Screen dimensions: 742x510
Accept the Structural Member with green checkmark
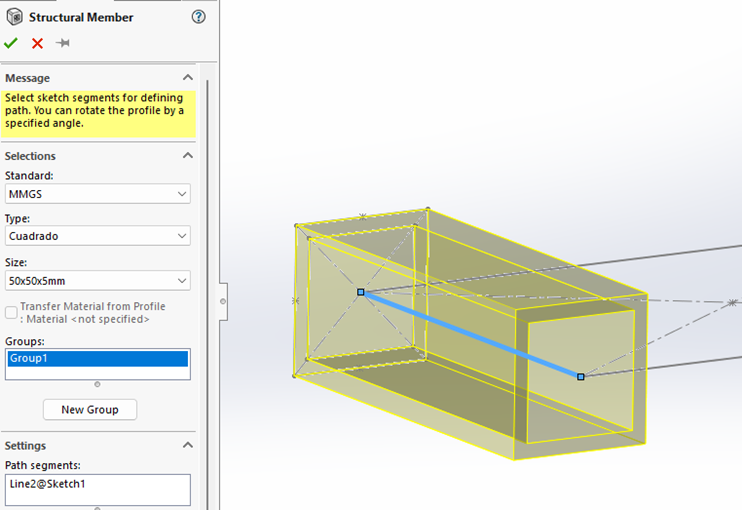[x=11, y=44]
